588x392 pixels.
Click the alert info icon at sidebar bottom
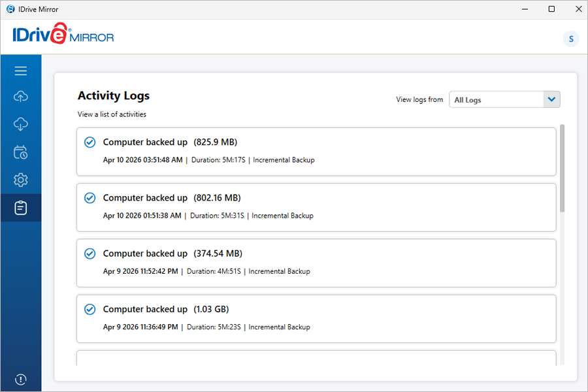(20, 379)
